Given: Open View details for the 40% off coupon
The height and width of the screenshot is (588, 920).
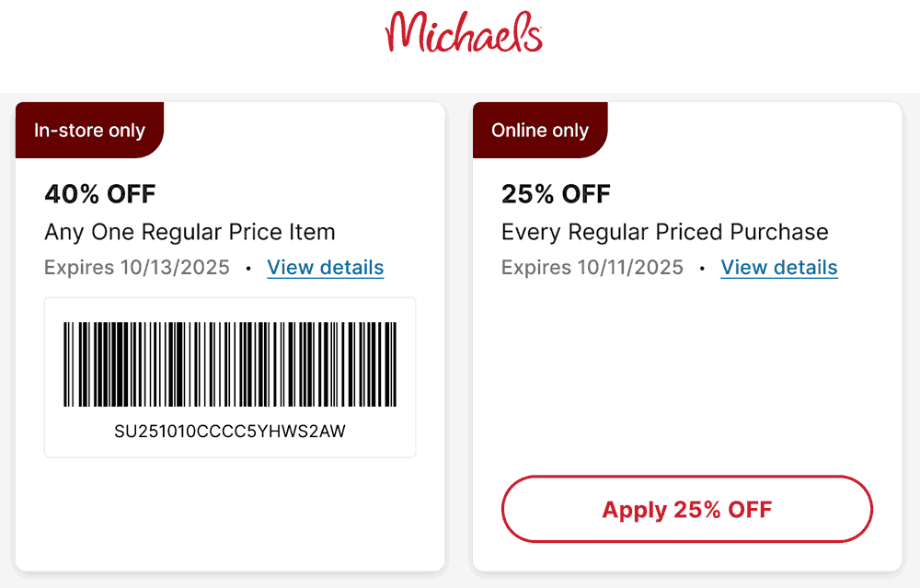Looking at the screenshot, I should [x=325, y=268].
